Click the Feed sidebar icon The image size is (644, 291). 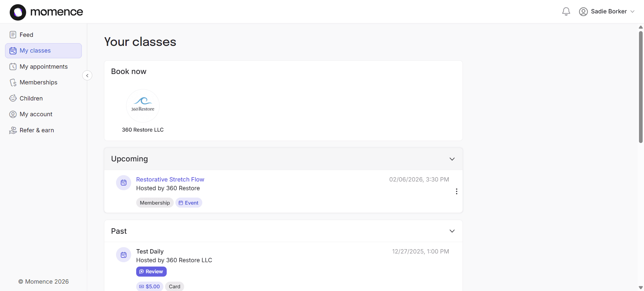coord(13,34)
